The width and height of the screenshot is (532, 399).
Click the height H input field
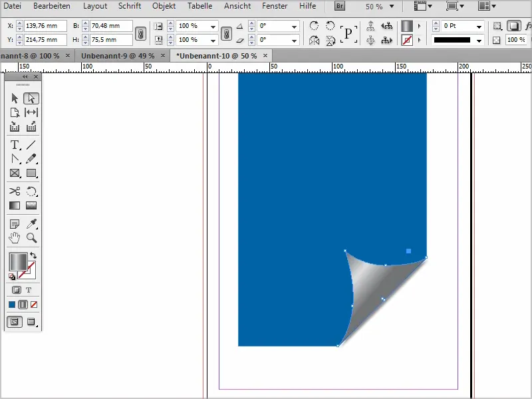(111, 40)
